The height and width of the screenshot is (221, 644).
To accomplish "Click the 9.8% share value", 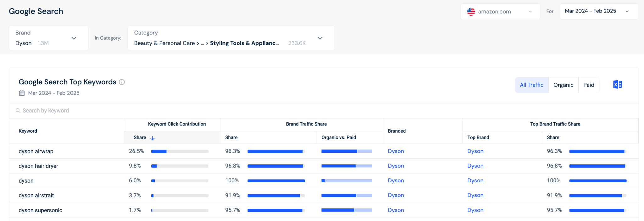I will pyautogui.click(x=135, y=166).
